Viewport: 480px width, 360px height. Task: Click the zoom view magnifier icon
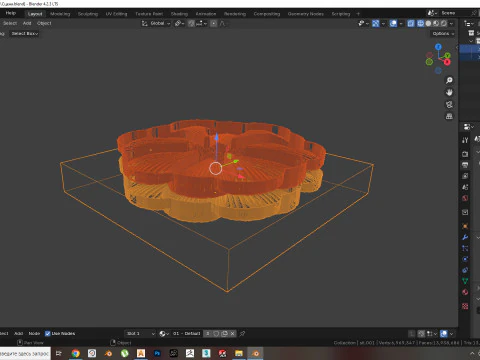[x=449, y=80]
